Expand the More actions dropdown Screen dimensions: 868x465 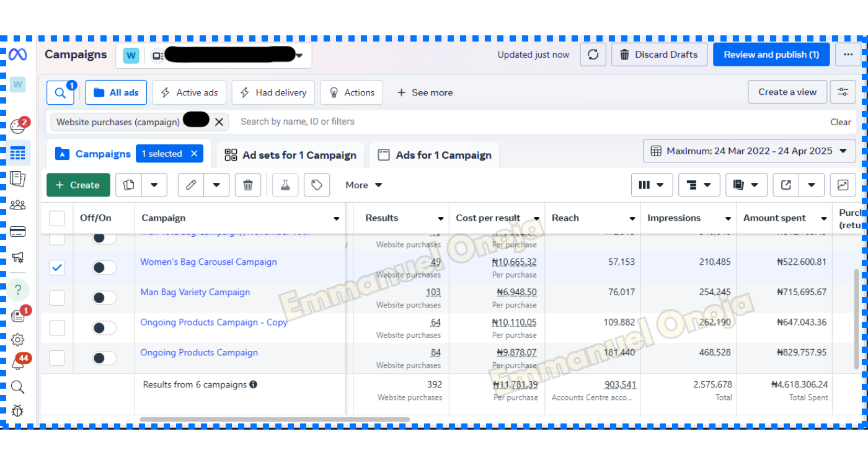click(x=363, y=185)
